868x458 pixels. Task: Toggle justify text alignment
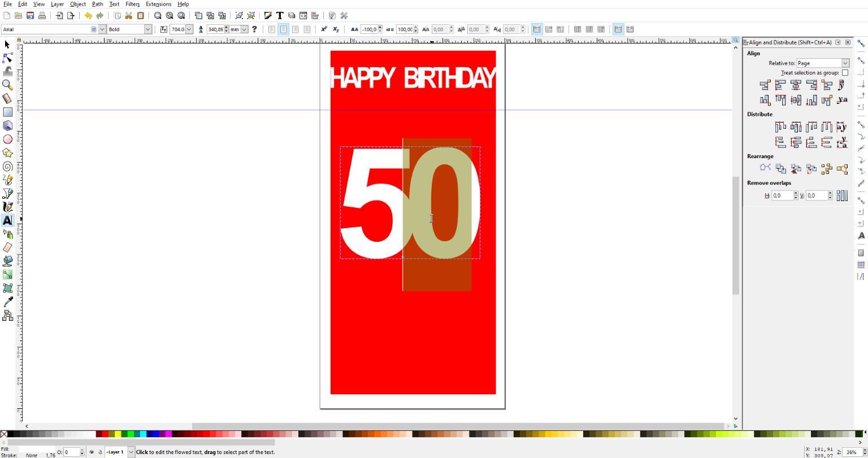tap(307, 29)
